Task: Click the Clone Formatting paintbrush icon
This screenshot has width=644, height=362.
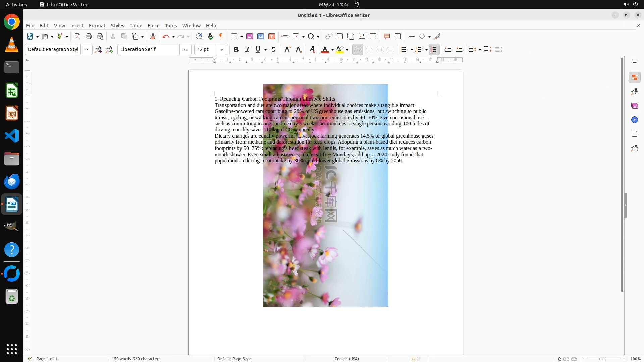Action: [153, 36]
